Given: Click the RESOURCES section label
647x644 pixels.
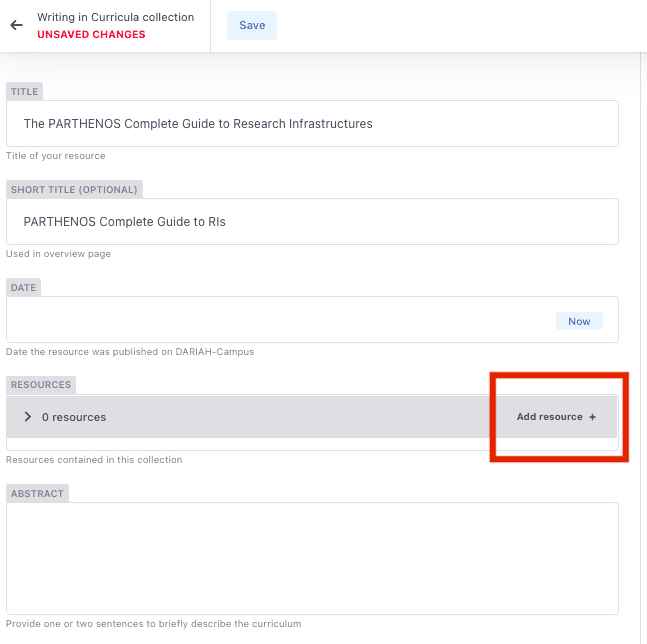Looking at the screenshot, I should click(x=41, y=385).
